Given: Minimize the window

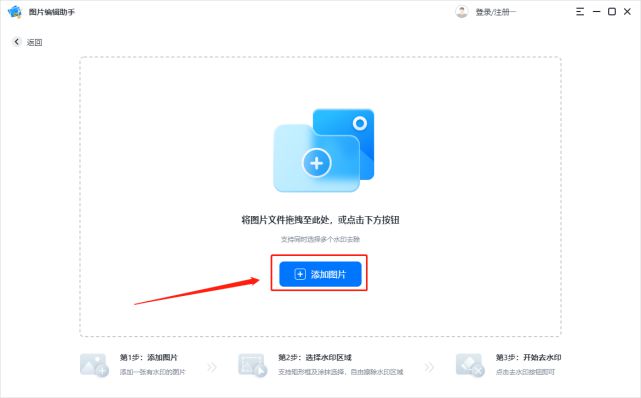Looking at the screenshot, I should [x=596, y=12].
